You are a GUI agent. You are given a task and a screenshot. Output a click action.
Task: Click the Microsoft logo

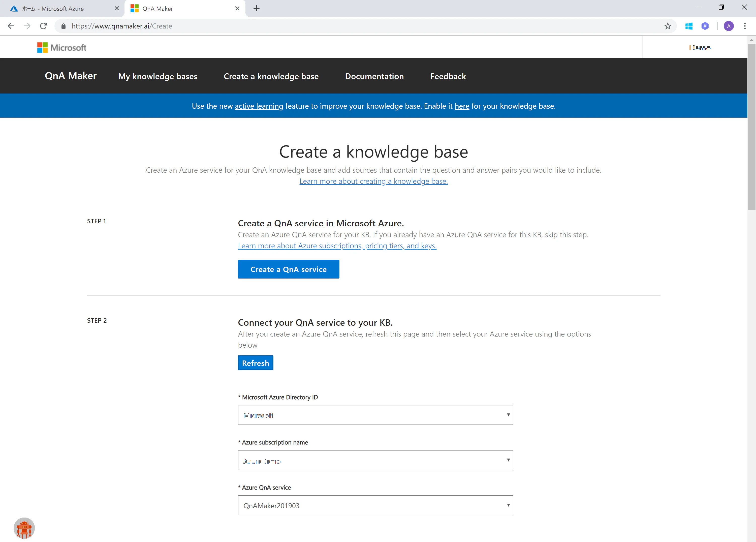click(x=62, y=48)
